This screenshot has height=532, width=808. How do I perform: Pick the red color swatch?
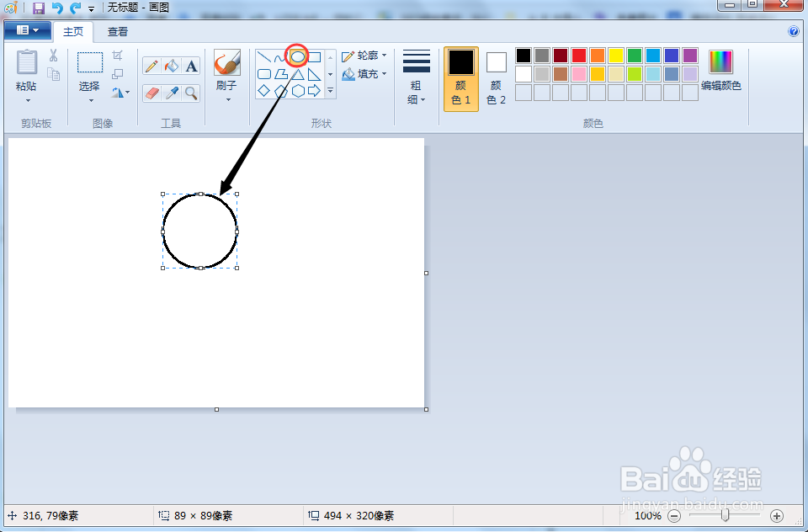579,56
